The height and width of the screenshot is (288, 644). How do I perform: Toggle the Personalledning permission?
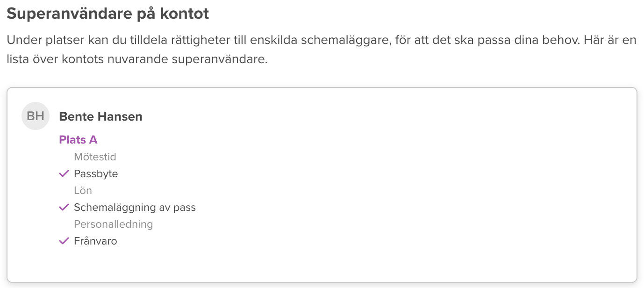pyautogui.click(x=113, y=224)
